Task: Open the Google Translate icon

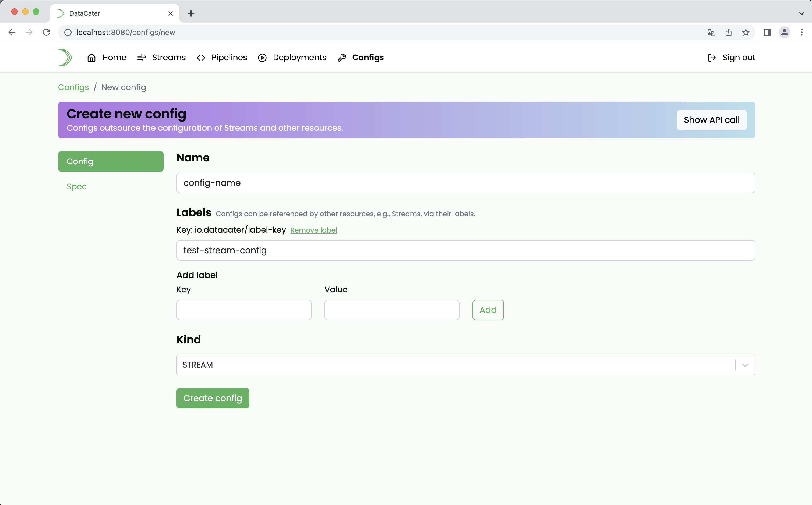Action: coord(711,32)
